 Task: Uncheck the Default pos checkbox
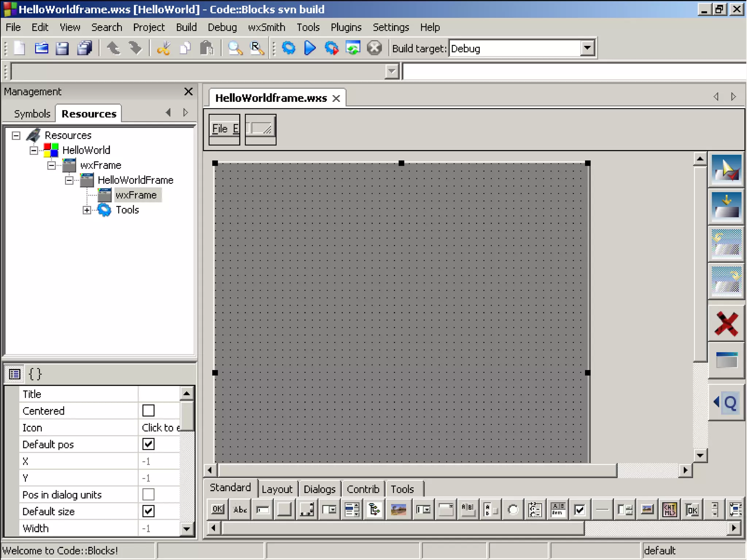[x=148, y=444]
